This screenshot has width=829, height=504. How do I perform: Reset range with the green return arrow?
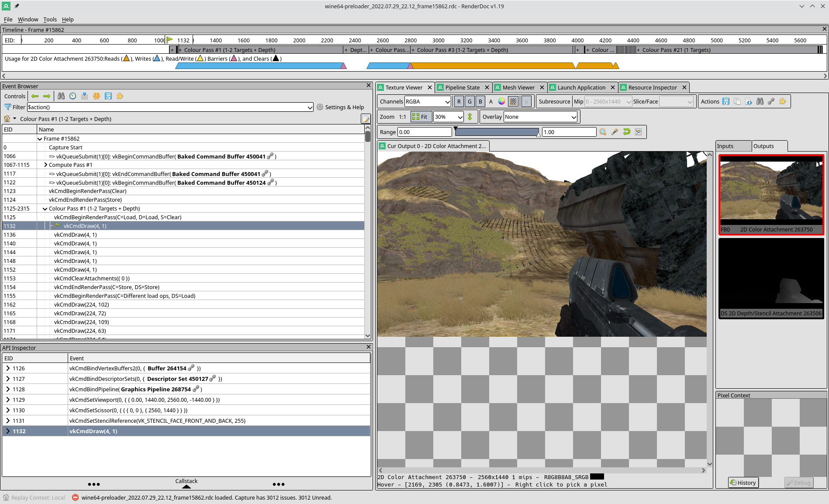pos(627,132)
